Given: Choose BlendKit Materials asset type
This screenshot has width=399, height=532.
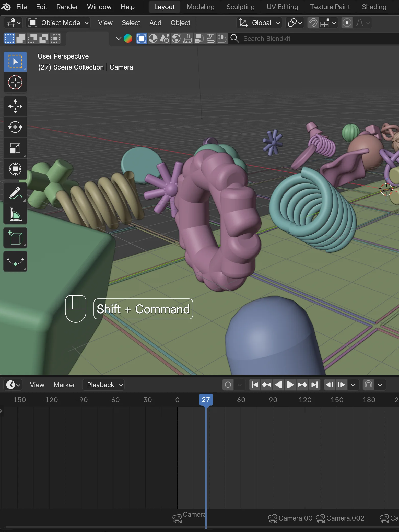Looking at the screenshot, I should tap(153, 39).
